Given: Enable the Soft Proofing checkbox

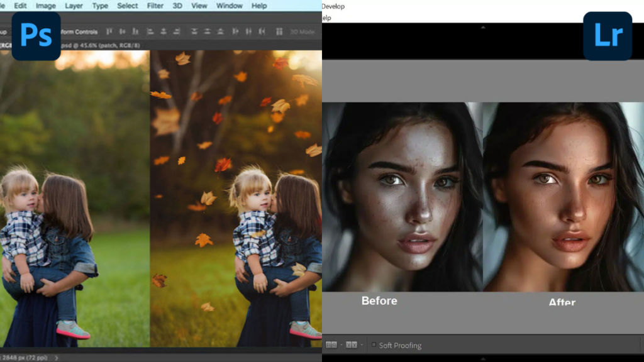Looking at the screenshot, I should (x=374, y=344).
